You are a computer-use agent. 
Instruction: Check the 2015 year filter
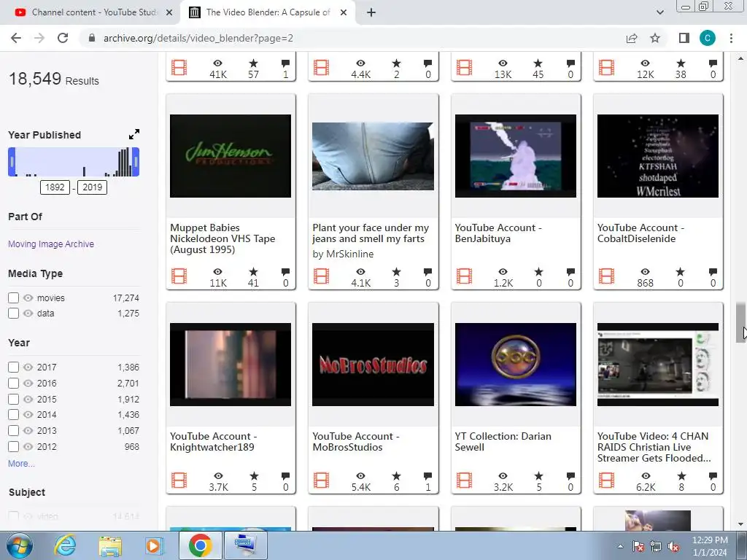[x=13, y=399]
